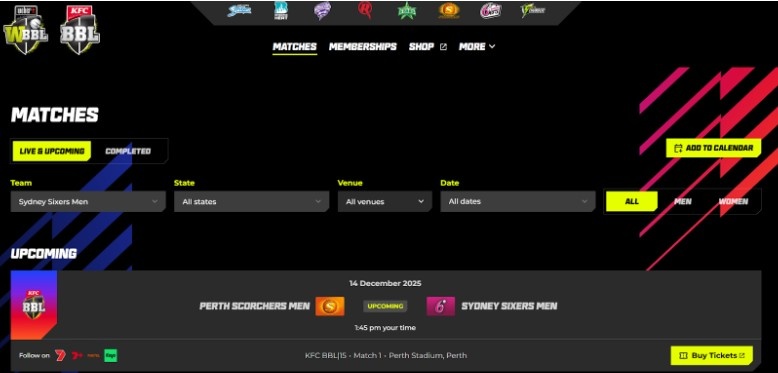778x373 pixels.
Task: Click the calendar icon in Add to Calendar
Action: tap(678, 148)
